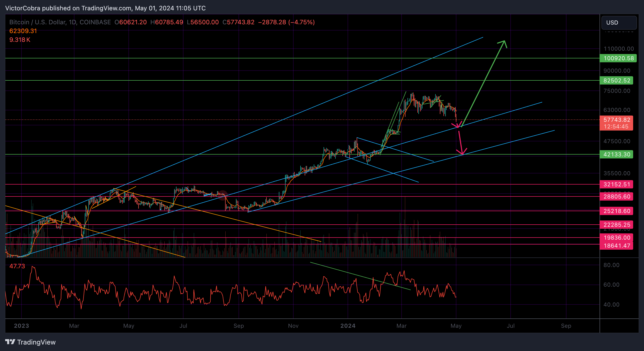644x351 pixels.
Task: Click the 35500.00 price axis label
Action: tap(617, 173)
